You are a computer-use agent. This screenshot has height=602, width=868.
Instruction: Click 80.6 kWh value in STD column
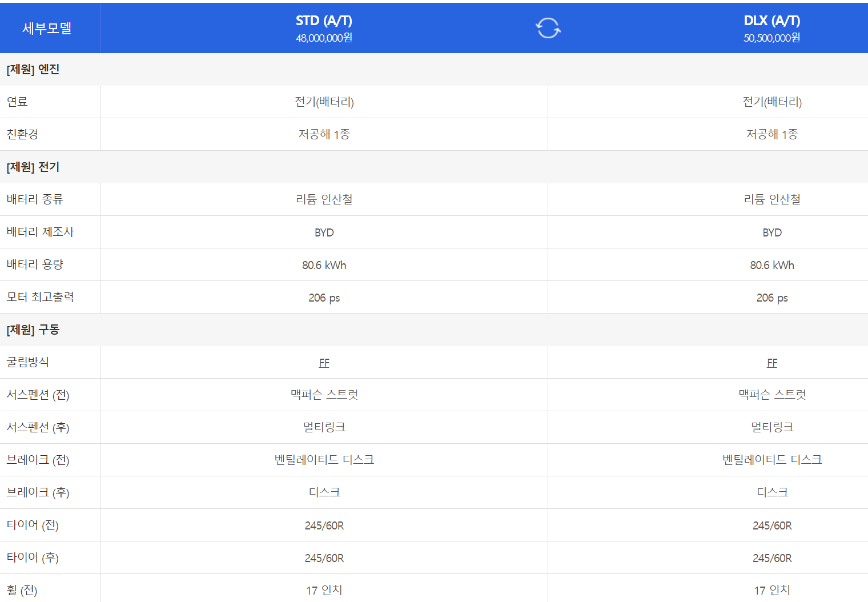click(324, 265)
